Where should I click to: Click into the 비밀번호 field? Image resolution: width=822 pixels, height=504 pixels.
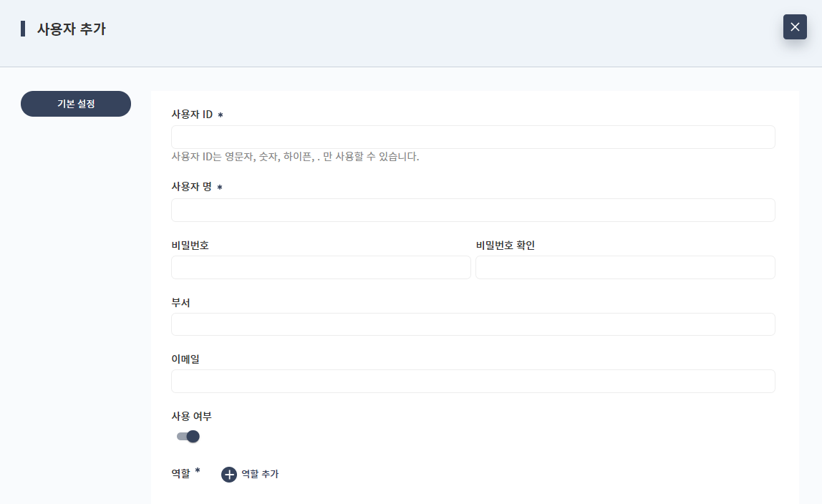coord(321,267)
